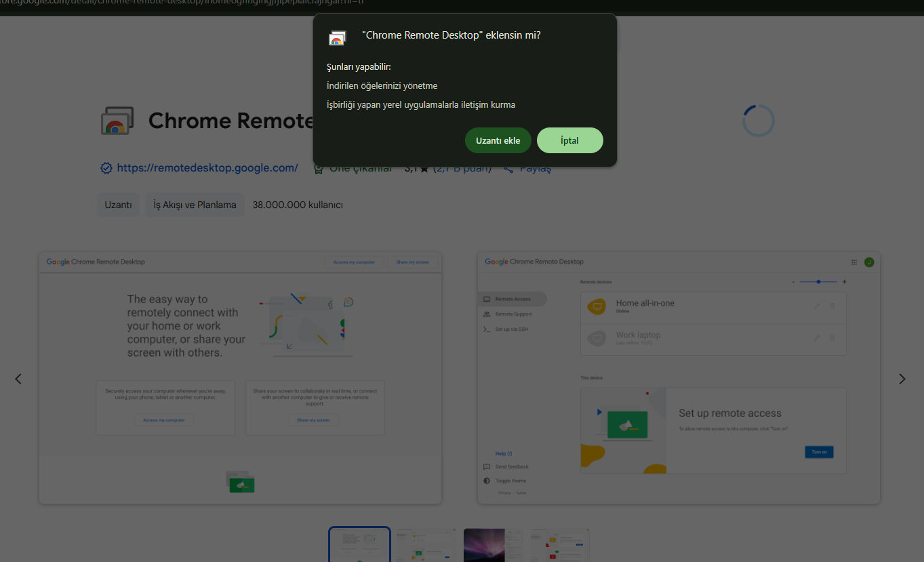Click the first large screenshot "The easy way to remotely connect"

[x=241, y=378]
